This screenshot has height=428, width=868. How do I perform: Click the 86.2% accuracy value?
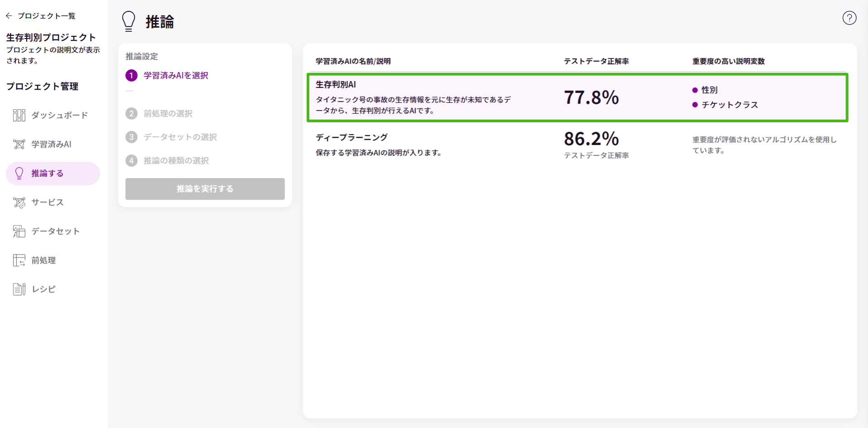591,139
